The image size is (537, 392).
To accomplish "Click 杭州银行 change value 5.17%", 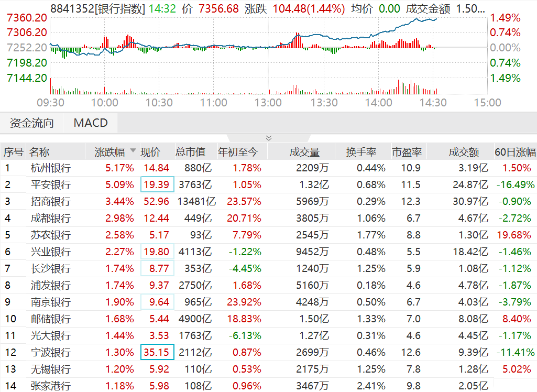I will (119, 168).
